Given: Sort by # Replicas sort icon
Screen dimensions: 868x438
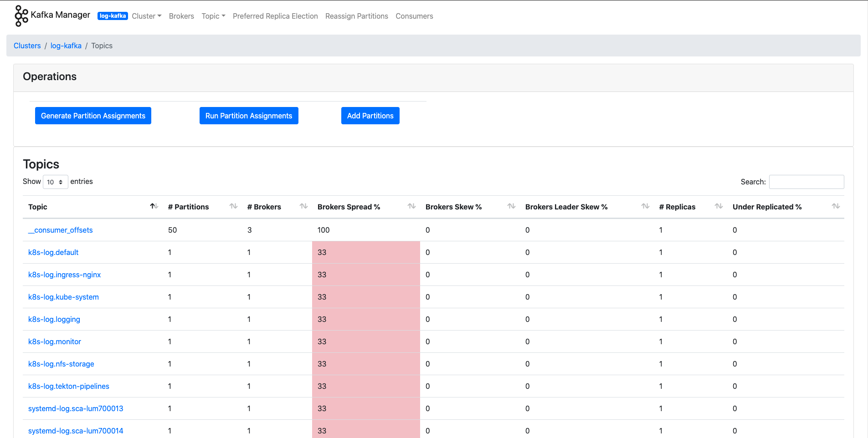Looking at the screenshot, I should point(719,206).
